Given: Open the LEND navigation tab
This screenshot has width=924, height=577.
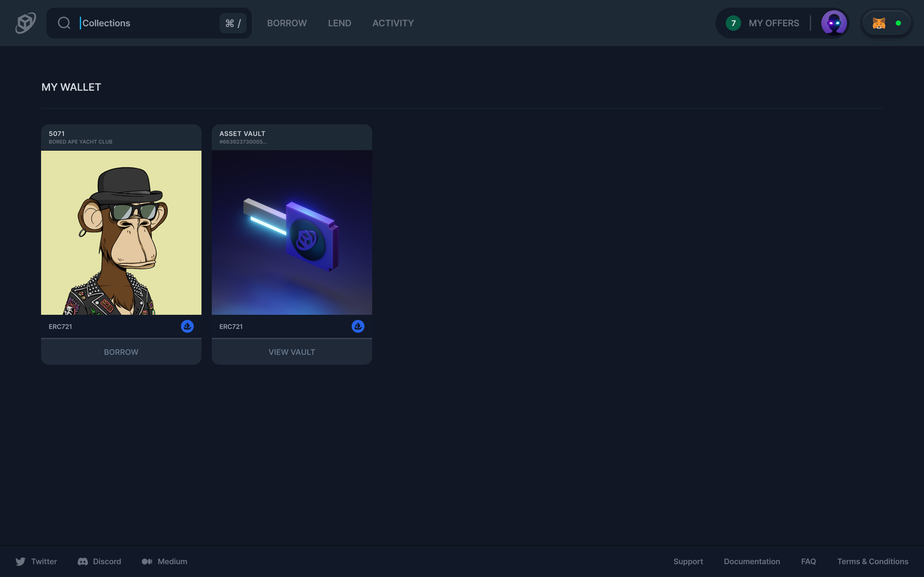Looking at the screenshot, I should (339, 23).
